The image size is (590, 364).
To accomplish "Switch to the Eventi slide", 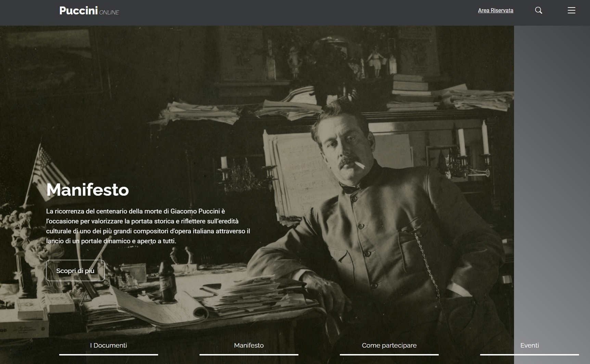I will (x=530, y=346).
